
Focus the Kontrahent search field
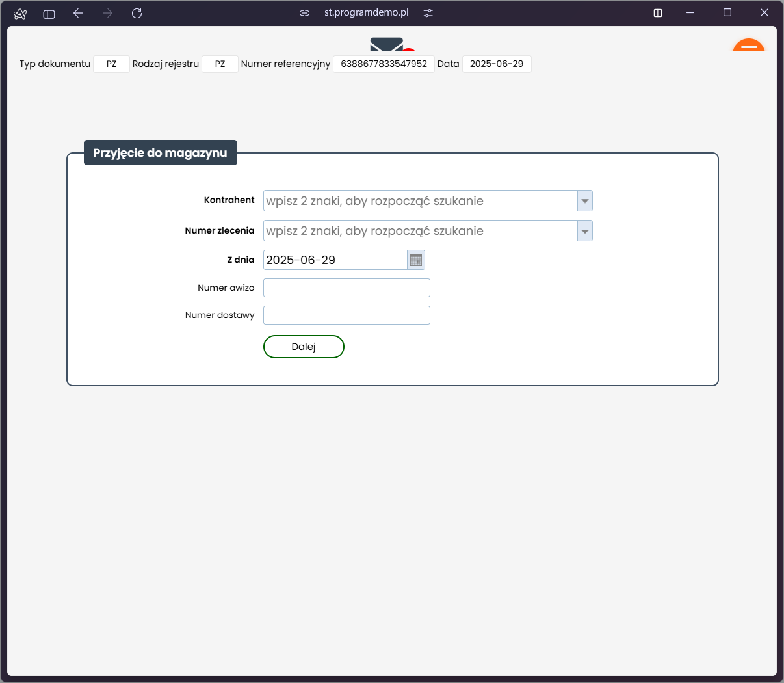pyautogui.click(x=420, y=201)
